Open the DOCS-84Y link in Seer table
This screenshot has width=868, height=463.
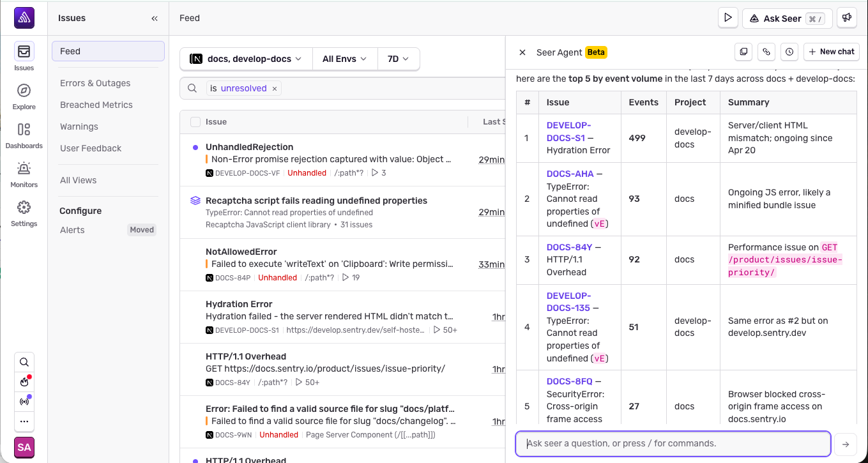click(x=570, y=247)
